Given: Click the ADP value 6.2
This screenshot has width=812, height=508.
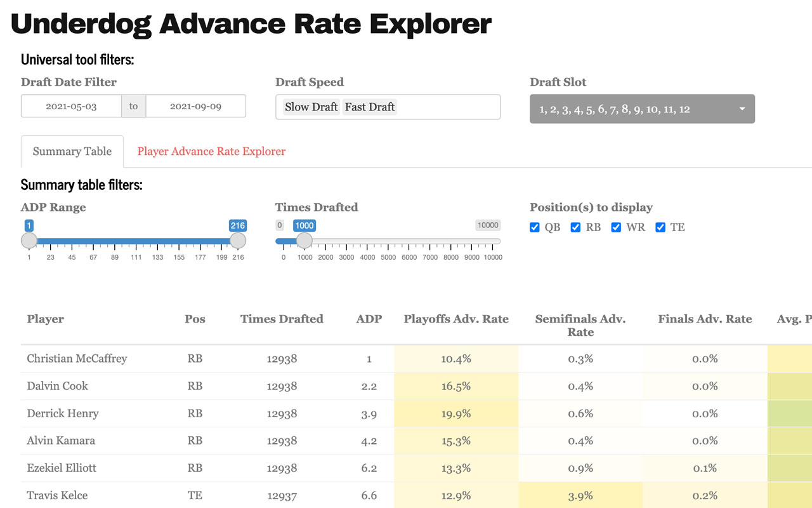Looking at the screenshot, I should (x=369, y=468).
